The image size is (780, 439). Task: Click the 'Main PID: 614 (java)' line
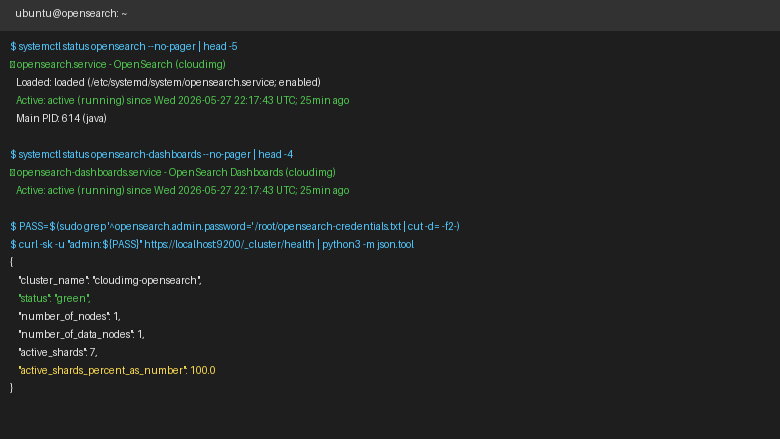(x=61, y=118)
